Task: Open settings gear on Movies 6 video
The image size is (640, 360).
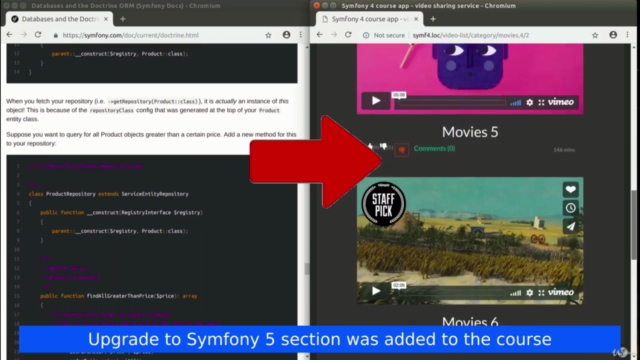Action: (x=529, y=293)
